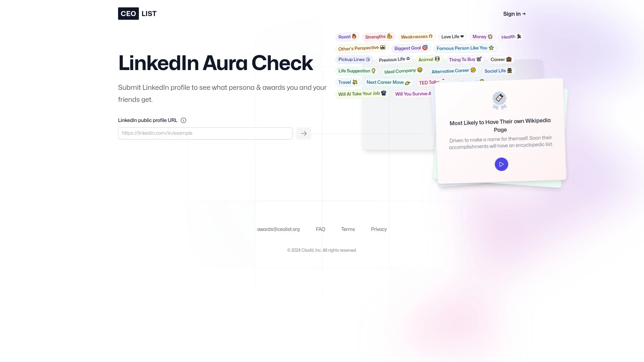Expand the Other's Perspective category tag
The image size is (644, 362).
[361, 48]
